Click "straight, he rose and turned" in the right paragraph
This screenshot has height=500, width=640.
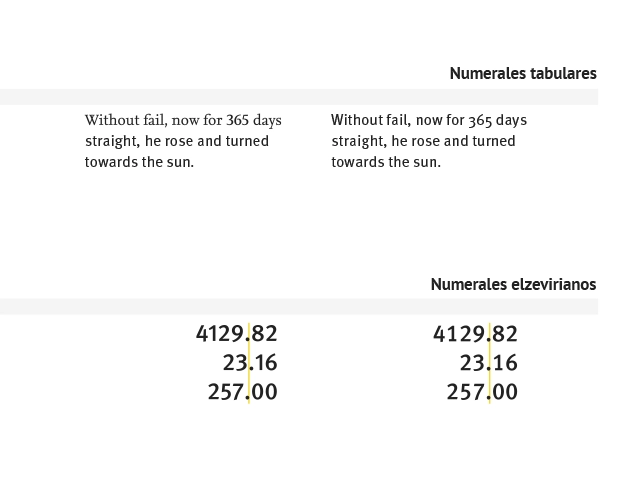423,141
